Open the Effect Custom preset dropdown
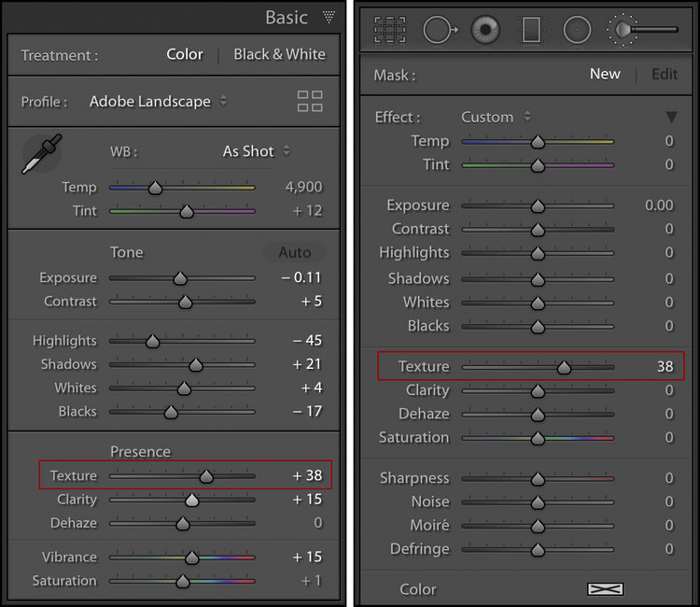This screenshot has width=700, height=607. pos(496,117)
